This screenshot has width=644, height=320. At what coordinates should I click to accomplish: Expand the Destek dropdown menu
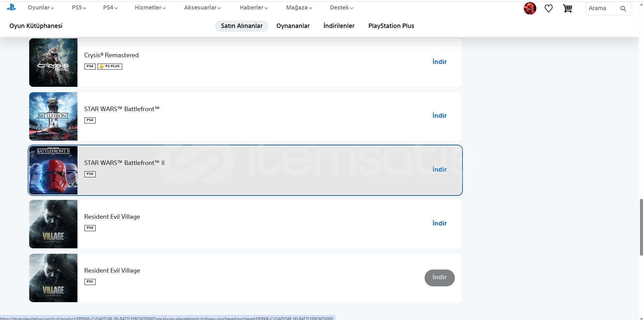point(342,7)
